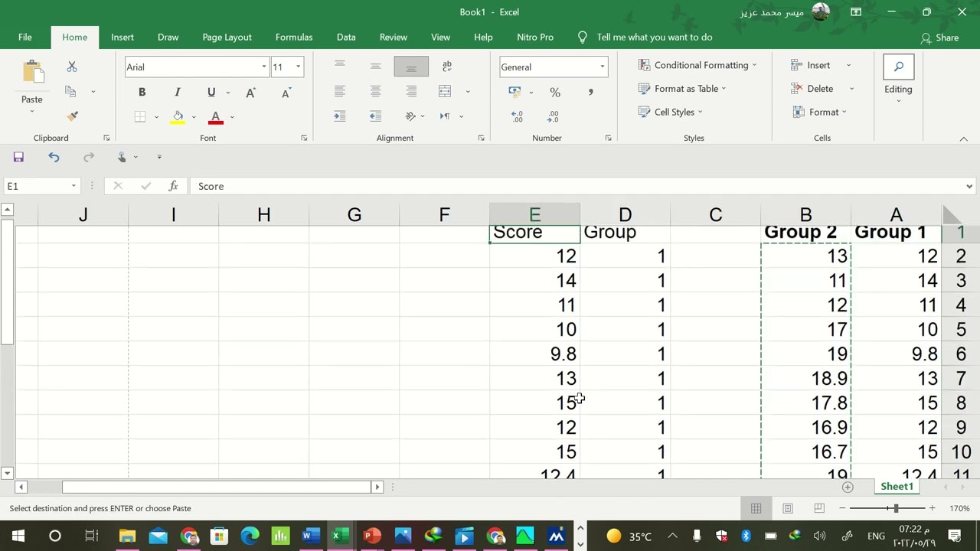
Task: Click the Share button
Action: point(939,37)
